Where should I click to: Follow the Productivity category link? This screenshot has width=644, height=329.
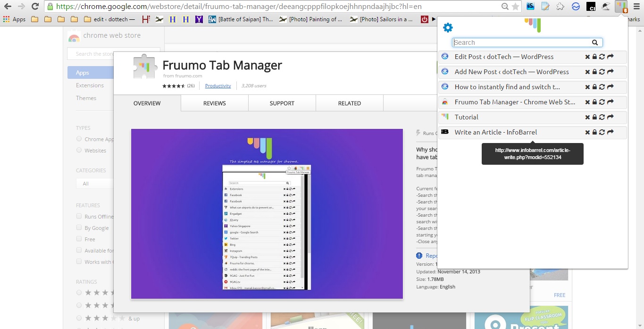click(218, 86)
